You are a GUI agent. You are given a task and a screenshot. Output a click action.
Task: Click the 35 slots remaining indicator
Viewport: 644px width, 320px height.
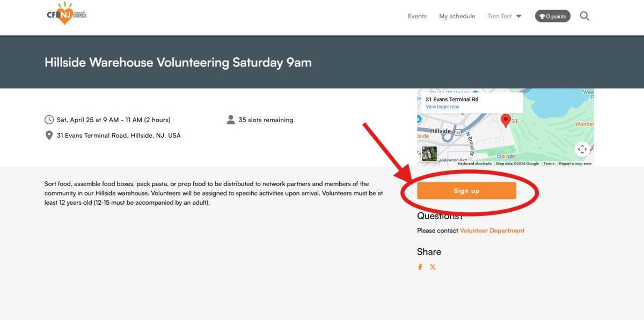(x=265, y=120)
